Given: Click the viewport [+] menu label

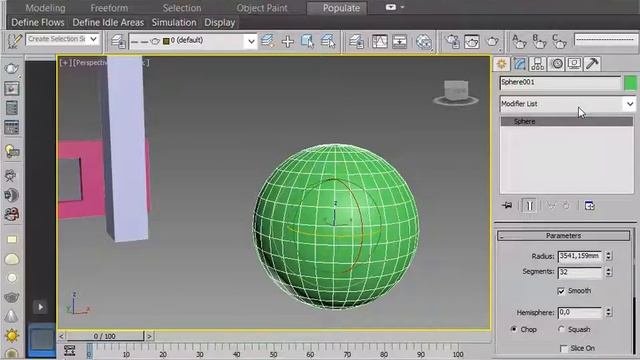Looking at the screenshot, I should (x=65, y=63).
